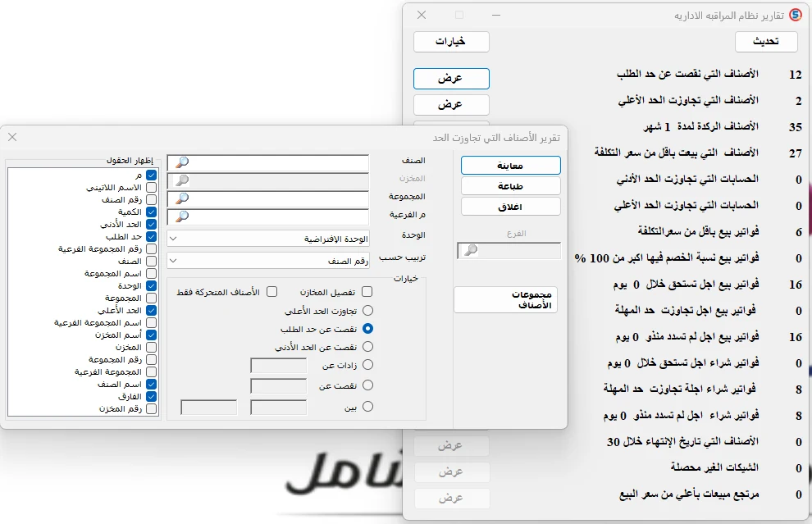The height and width of the screenshot is (524, 812).
Task: Click row الشيكات الغير محصلة
Action: click(x=714, y=467)
